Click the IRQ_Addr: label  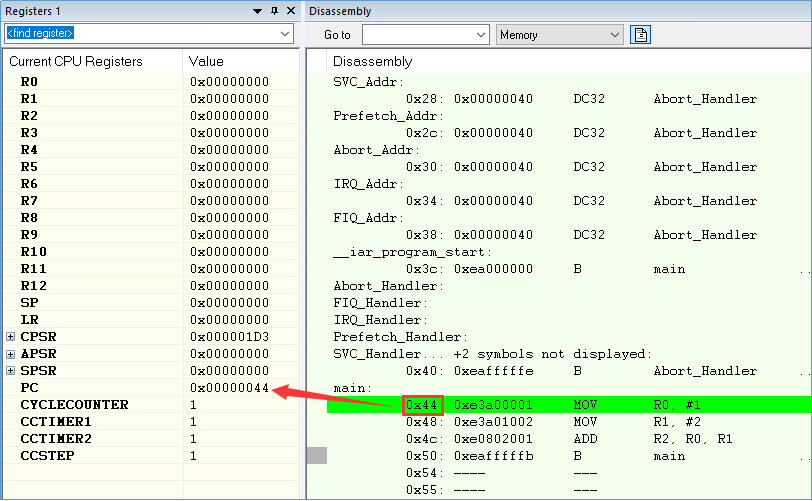[368, 184]
